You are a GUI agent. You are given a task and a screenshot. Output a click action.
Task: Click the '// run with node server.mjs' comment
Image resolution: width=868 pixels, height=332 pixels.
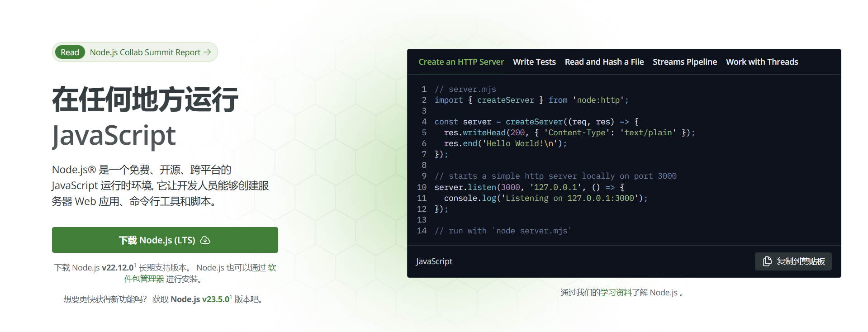503,231
